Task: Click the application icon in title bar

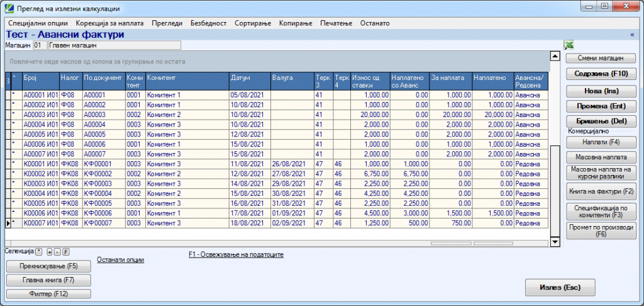Action: (x=8, y=8)
